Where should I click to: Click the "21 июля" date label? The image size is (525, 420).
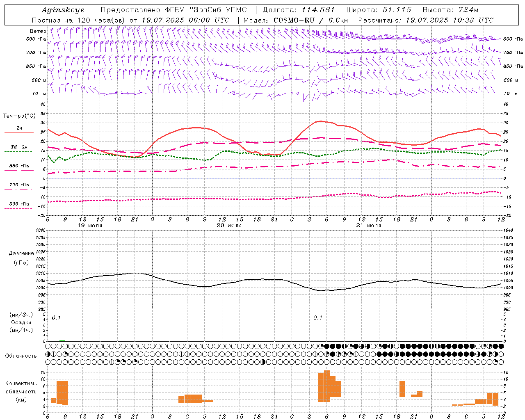pos(368,226)
